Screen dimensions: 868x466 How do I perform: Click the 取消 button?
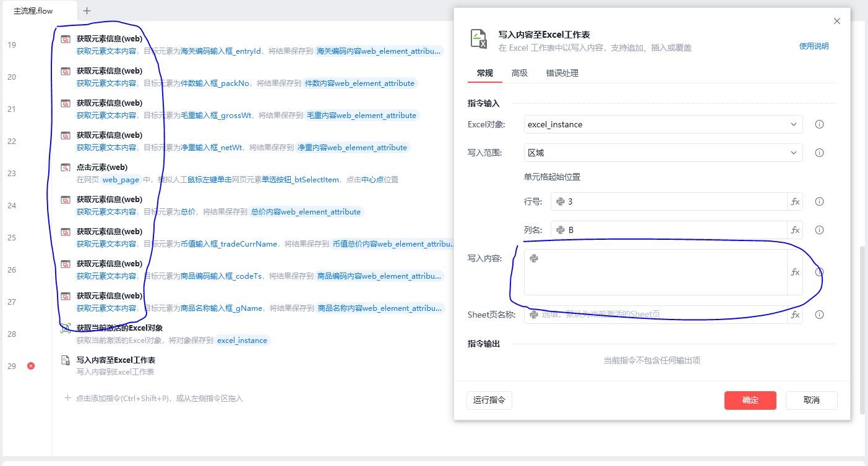click(811, 400)
